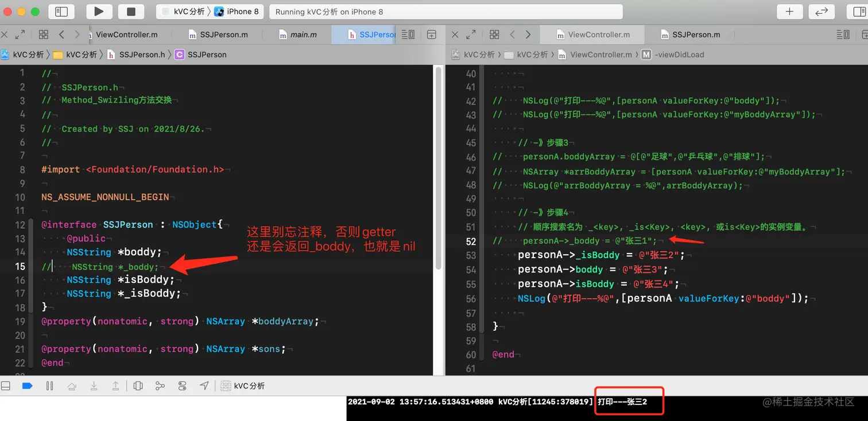The image size is (868, 421).
Task: Click the personA->_isBoddy assignment line
Action: (x=601, y=255)
